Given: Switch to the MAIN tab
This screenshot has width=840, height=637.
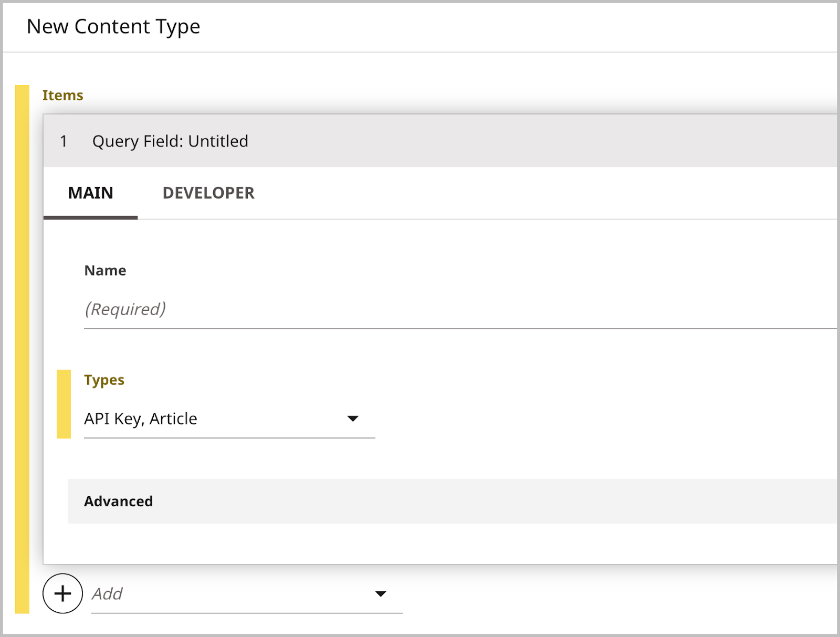Looking at the screenshot, I should click(x=90, y=193).
